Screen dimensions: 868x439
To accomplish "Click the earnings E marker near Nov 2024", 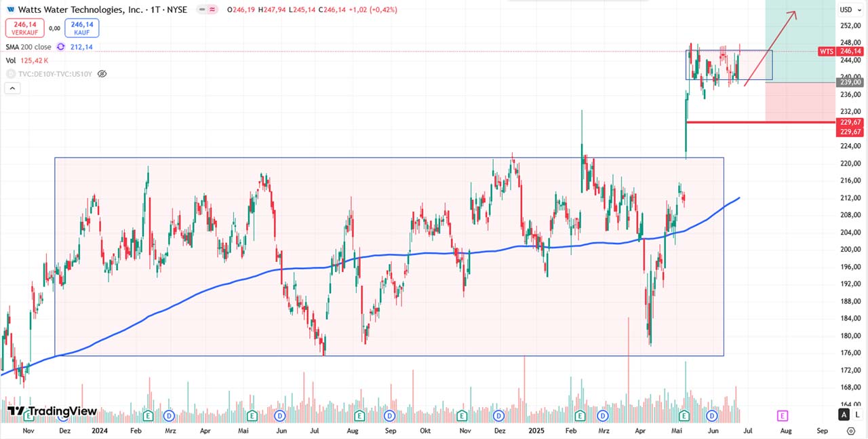I will pyautogui.click(x=462, y=415).
